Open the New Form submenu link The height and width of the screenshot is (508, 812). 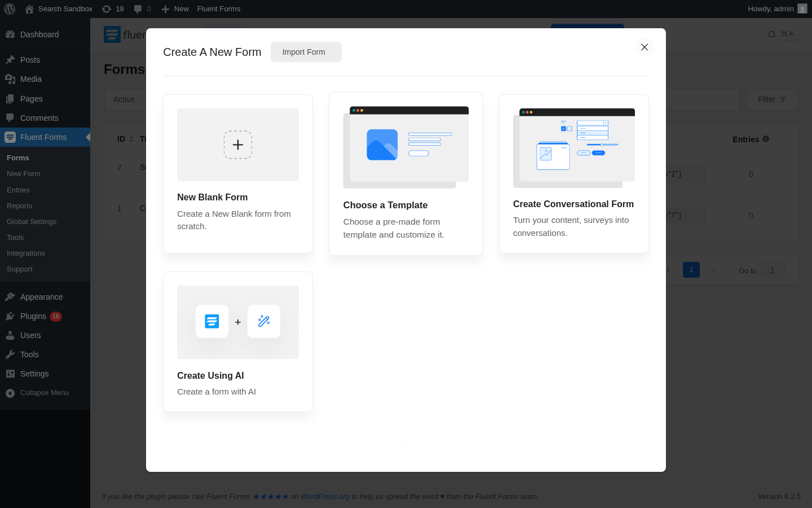tap(24, 174)
